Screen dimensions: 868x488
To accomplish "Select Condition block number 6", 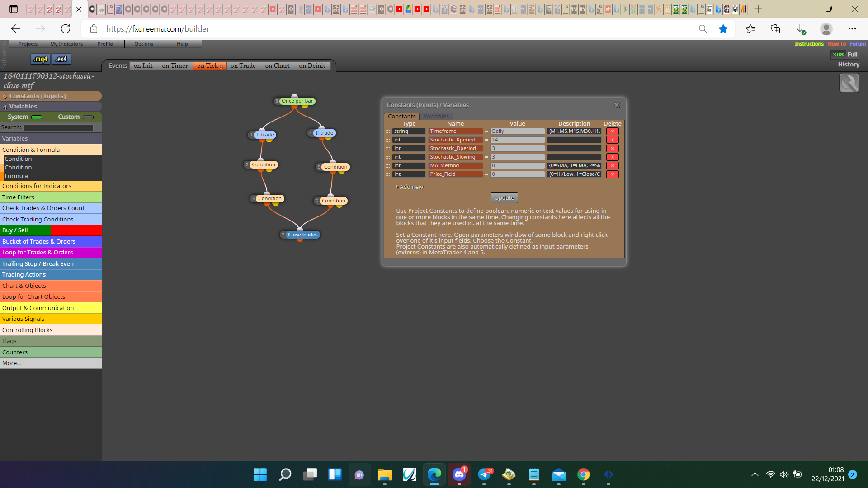I will click(x=334, y=201).
